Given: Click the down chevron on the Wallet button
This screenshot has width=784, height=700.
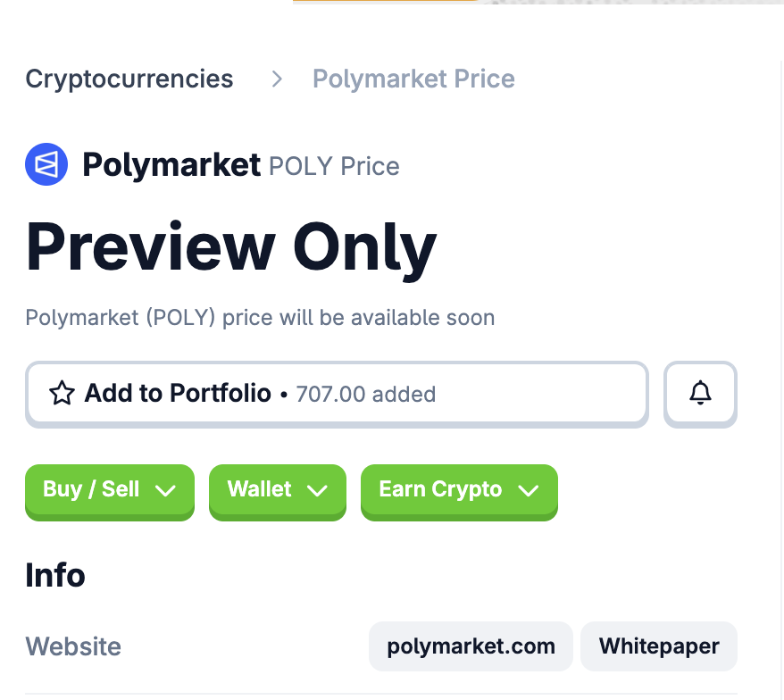Looking at the screenshot, I should 317,490.
